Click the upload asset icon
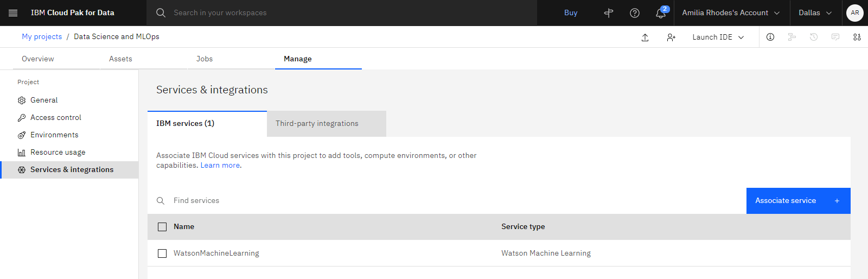 645,37
